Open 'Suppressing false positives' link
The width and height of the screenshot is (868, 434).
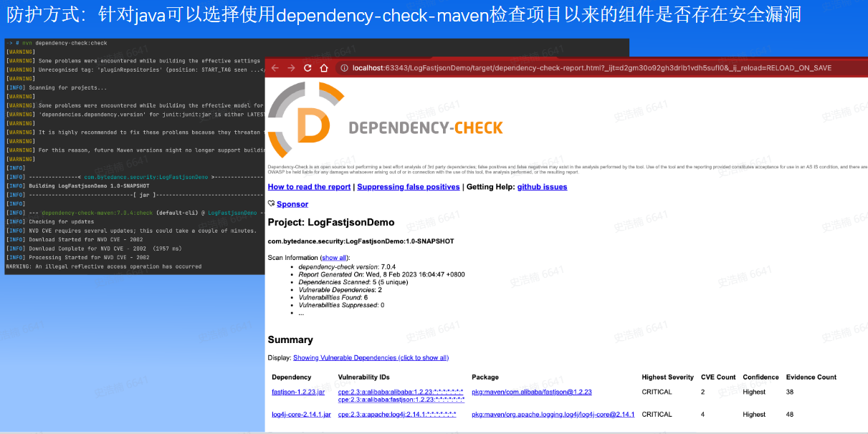pos(409,187)
